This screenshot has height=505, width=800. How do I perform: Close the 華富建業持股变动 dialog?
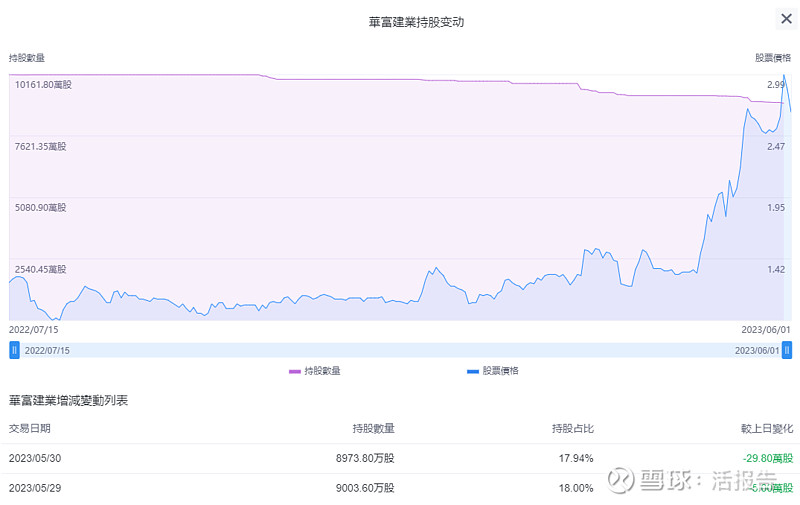click(x=786, y=19)
